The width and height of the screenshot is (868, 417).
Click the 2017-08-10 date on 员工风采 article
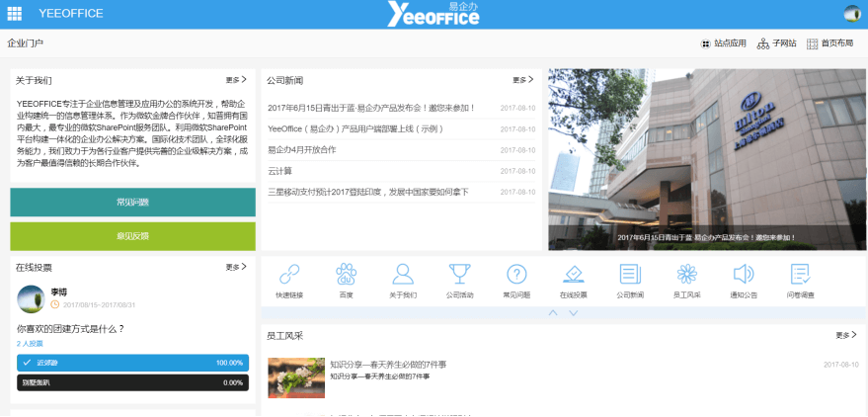coord(841,365)
